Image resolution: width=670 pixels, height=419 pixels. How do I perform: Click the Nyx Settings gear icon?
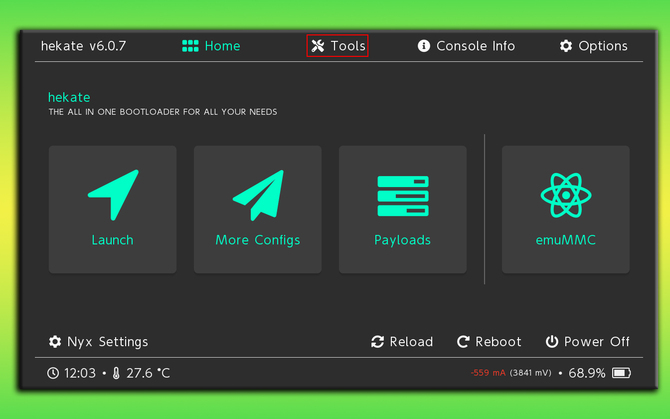(x=55, y=342)
